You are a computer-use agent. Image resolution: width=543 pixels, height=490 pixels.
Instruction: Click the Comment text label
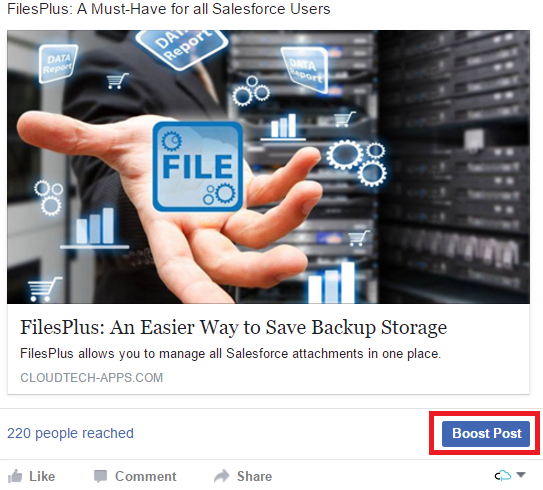point(145,476)
